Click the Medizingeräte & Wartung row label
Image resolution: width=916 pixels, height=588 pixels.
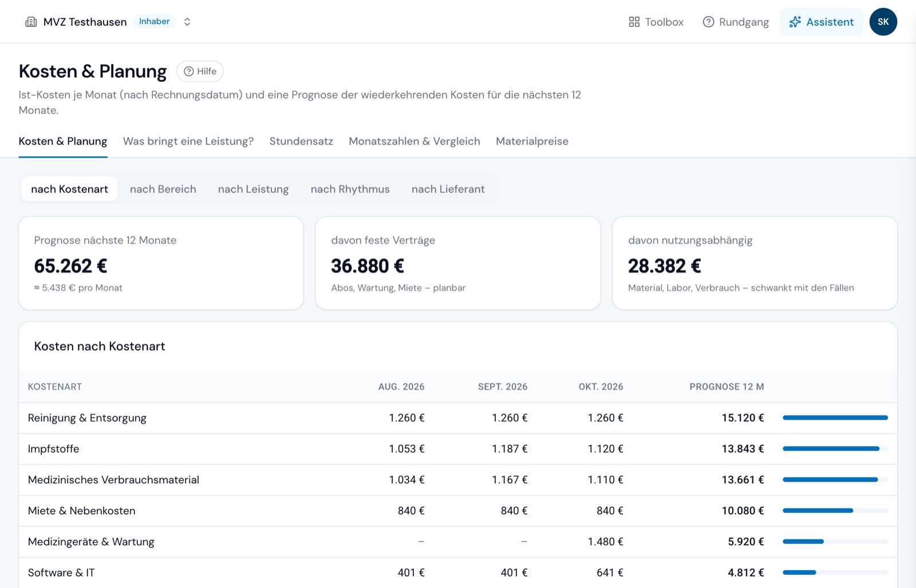[91, 542]
